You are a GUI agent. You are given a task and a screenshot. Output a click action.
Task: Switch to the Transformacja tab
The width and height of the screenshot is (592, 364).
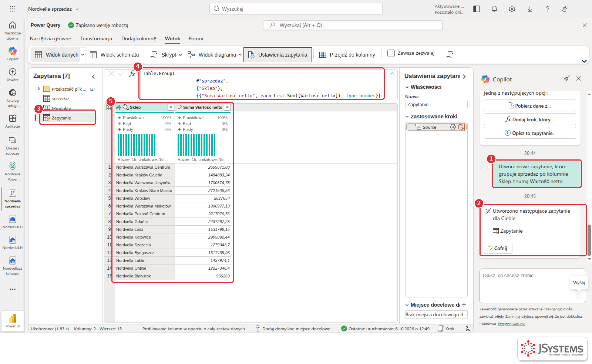(96, 38)
